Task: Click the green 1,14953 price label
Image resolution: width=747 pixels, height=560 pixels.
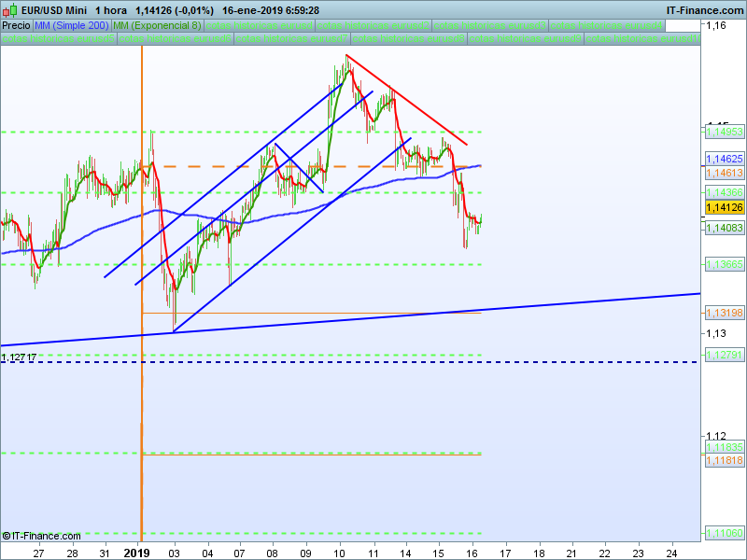Action: point(725,132)
